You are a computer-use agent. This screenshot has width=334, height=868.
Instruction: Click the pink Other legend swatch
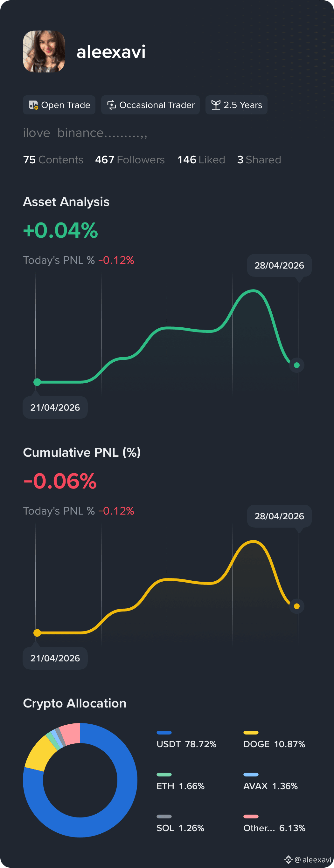pyautogui.click(x=251, y=817)
